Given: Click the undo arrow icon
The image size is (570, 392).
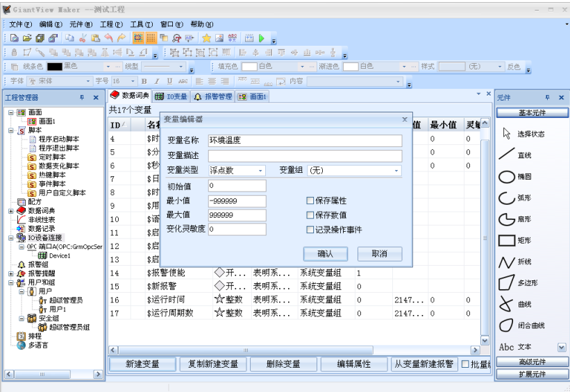Looking at the screenshot, I should tap(108, 37).
